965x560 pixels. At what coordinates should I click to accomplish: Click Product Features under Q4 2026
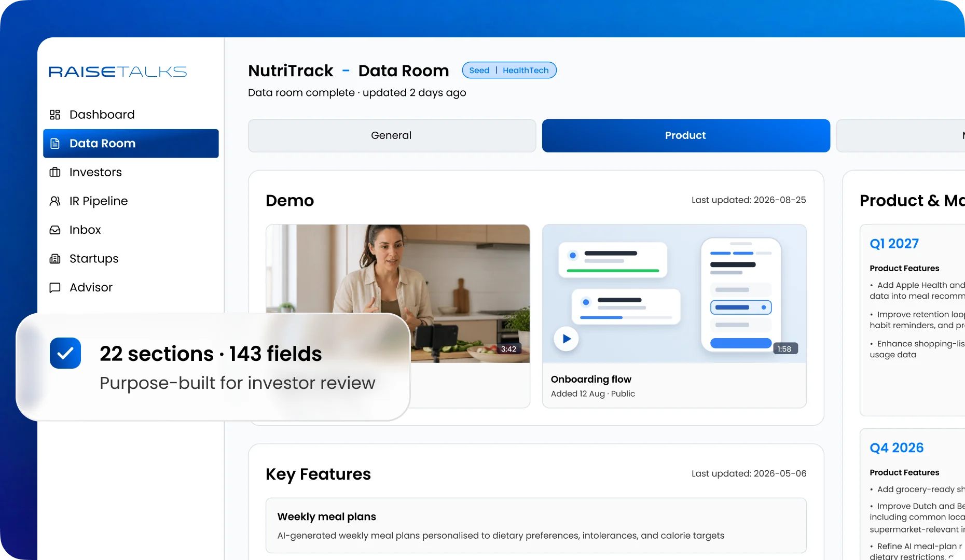point(904,472)
